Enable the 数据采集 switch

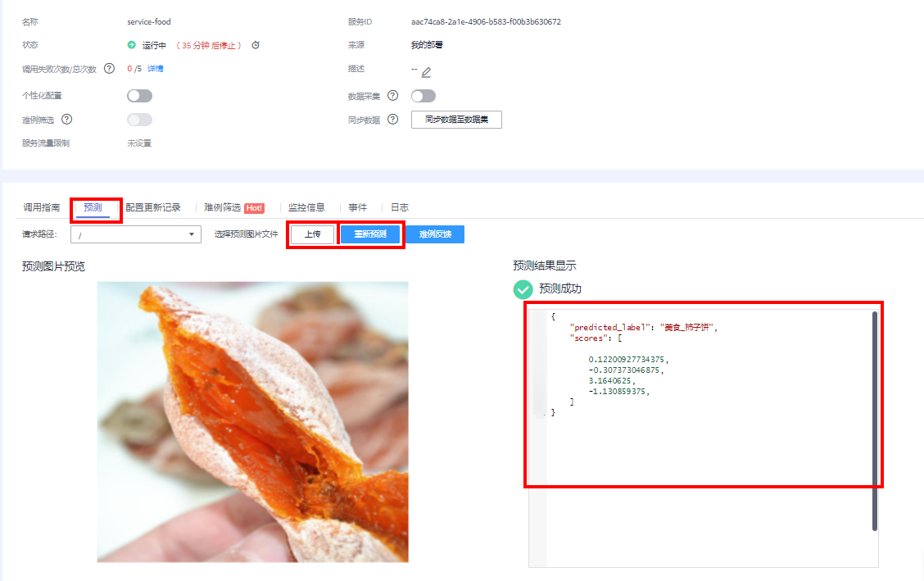coord(423,96)
